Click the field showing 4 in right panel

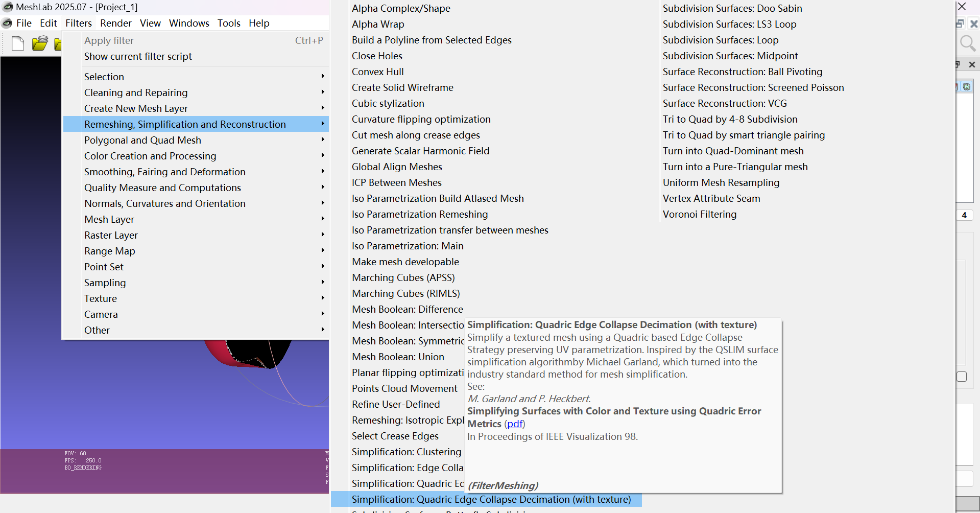click(x=964, y=215)
